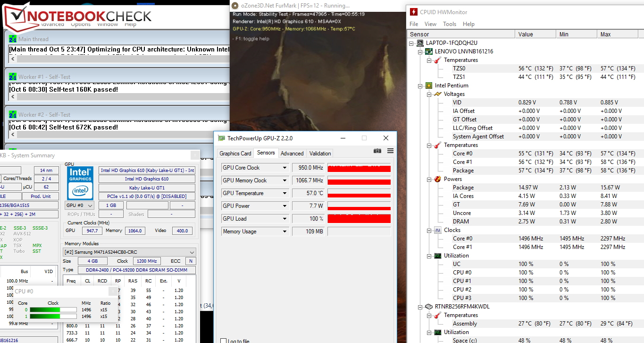644x343 pixels.
Task: Open the Samsung memory module dropdown
Action: tap(130, 252)
